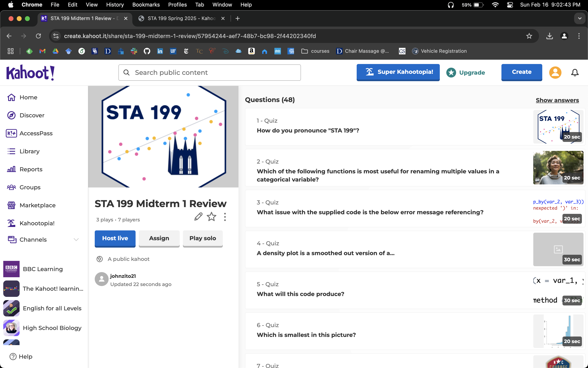588x368 pixels.
Task: Open Discover compass icon in sidebar
Action: 11,115
